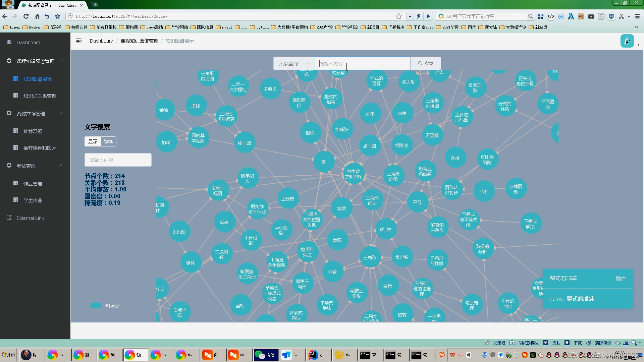Click the Dashboard icon in sidebar
The width and height of the screenshot is (644, 362).
[x=9, y=42]
